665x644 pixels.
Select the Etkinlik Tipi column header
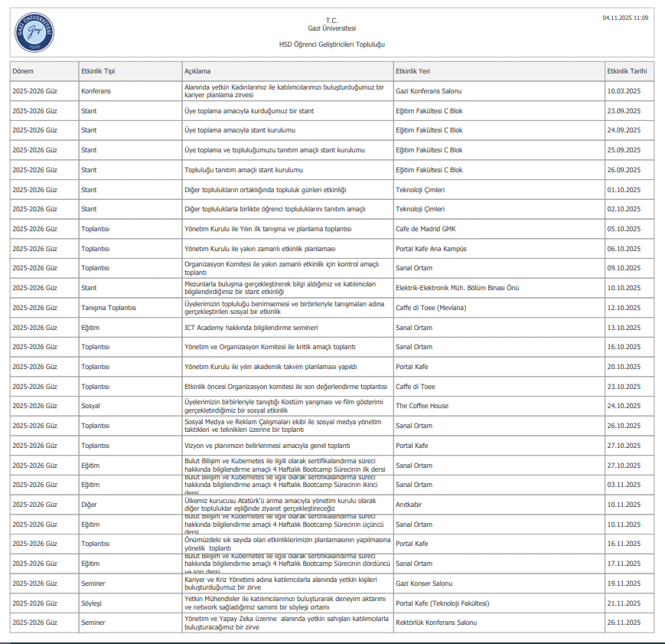98,71
